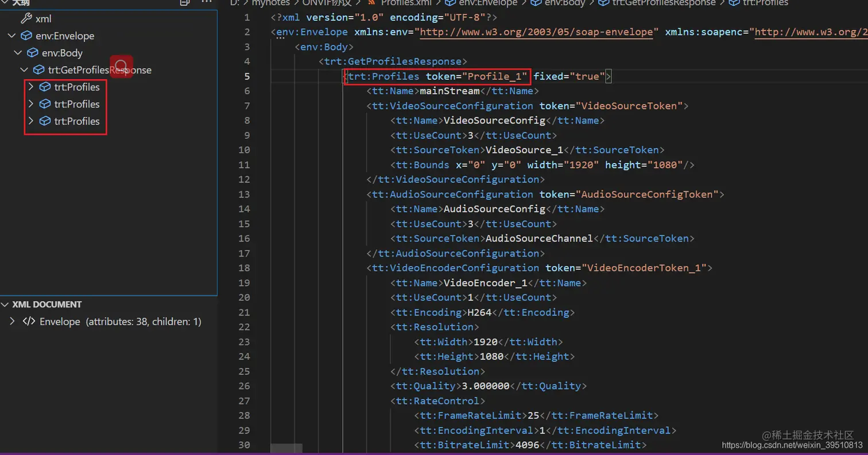Image resolution: width=868 pixels, height=455 pixels.
Task: Expand the third trt:Profiles node
Action: click(x=31, y=121)
